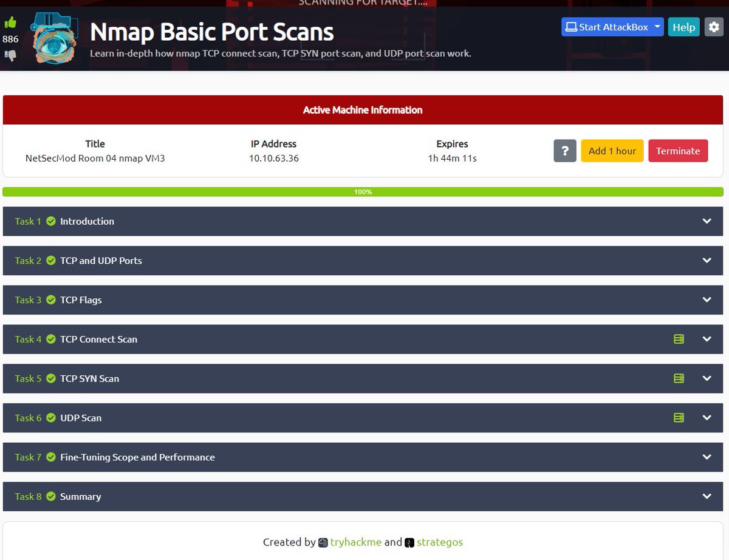Click the UDP Scan task title
The width and height of the screenshot is (729, 560).
81,418
